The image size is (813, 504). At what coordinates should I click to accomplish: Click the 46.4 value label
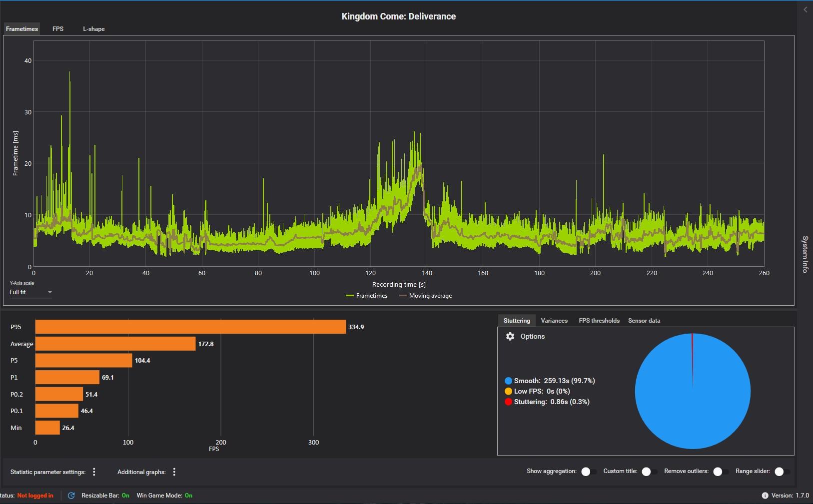87,411
